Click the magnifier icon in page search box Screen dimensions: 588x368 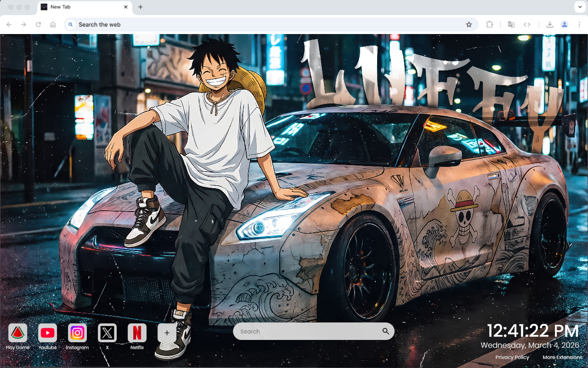pos(385,331)
